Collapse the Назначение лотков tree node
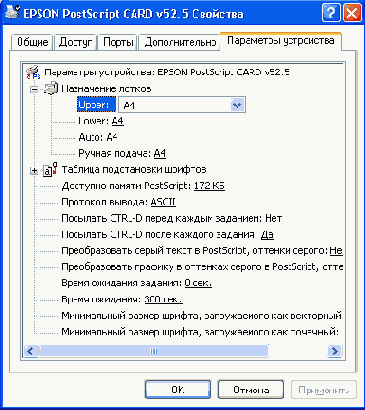 point(34,89)
